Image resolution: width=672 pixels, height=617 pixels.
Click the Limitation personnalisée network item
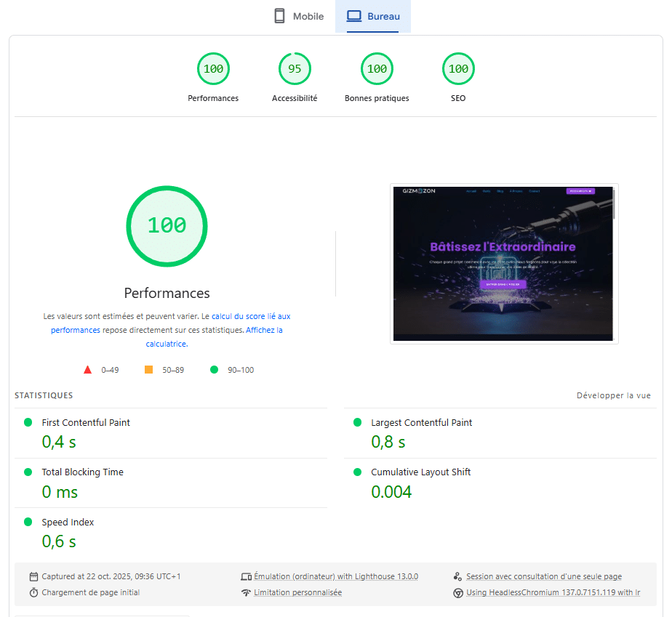tap(297, 593)
